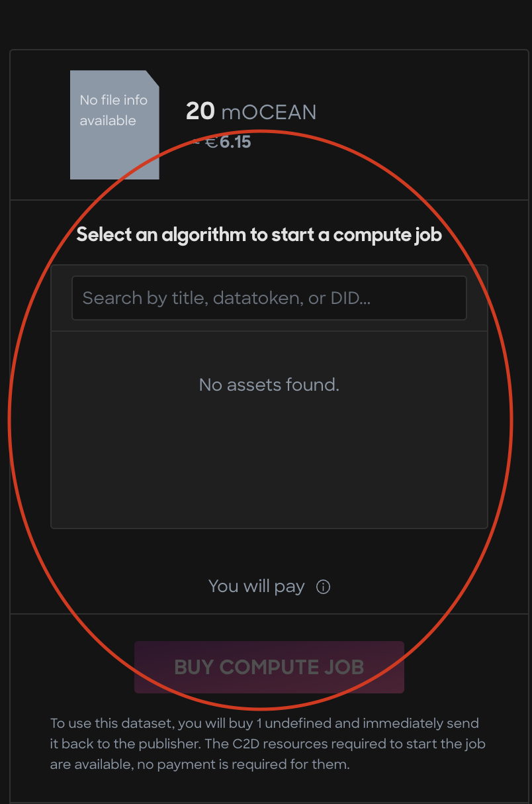532x804 pixels.
Task: Click the Select an algorithm heading
Action: 259,234
